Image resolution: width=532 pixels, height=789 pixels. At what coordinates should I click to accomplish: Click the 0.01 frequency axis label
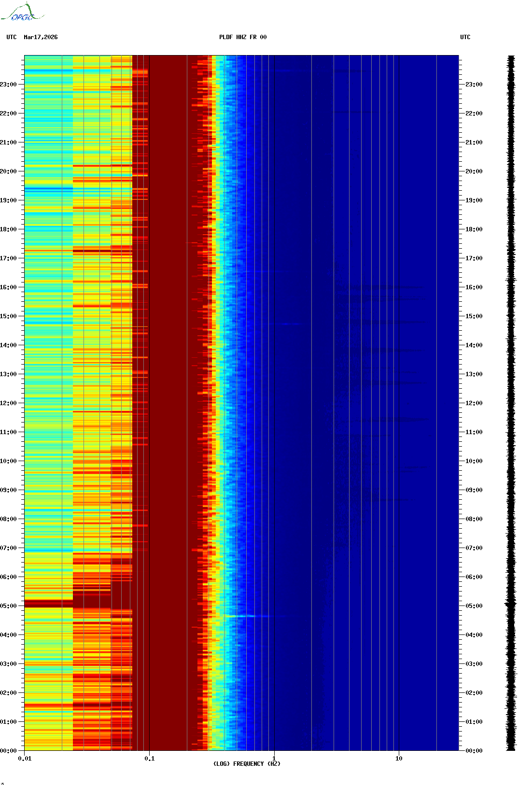[25, 759]
